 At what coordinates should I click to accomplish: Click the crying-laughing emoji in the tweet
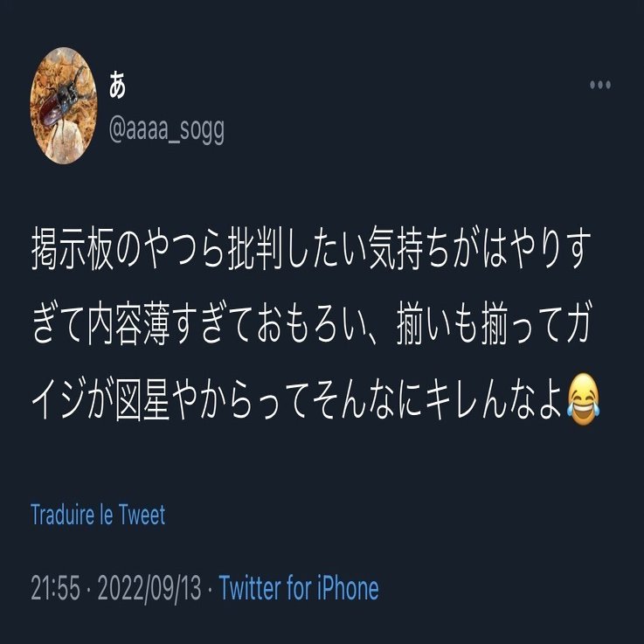(x=583, y=398)
